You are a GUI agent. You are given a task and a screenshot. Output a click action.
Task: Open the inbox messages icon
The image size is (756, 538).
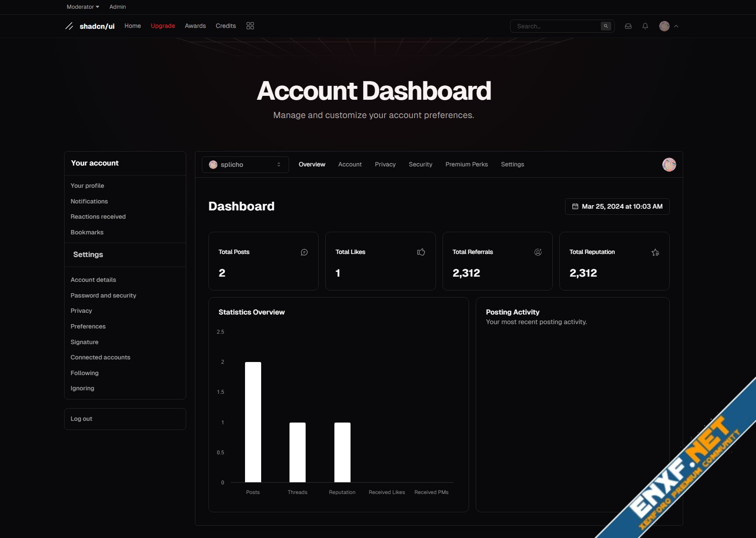(x=628, y=26)
